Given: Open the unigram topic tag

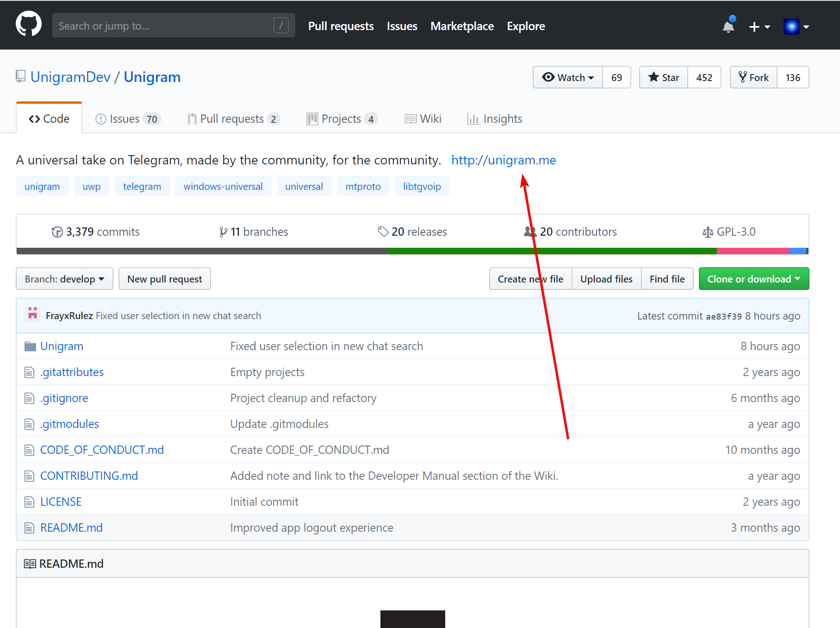Looking at the screenshot, I should coord(42,186).
